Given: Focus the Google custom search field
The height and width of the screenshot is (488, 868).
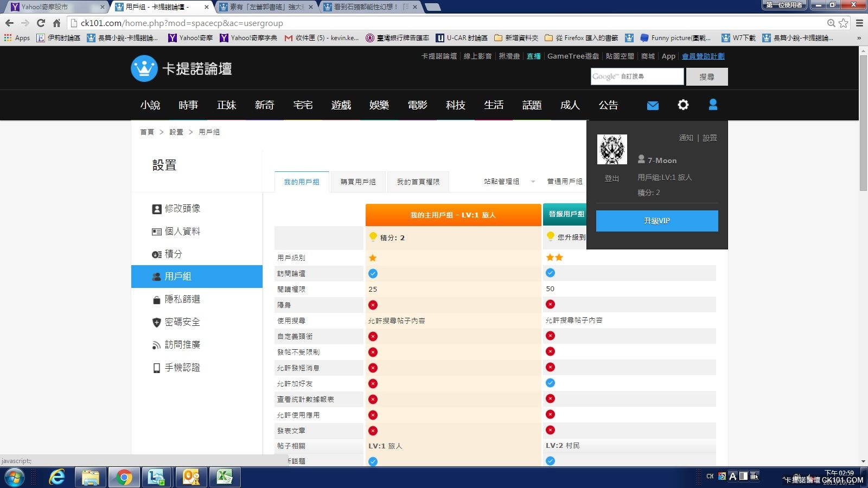Looking at the screenshot, I should point(637,76).
